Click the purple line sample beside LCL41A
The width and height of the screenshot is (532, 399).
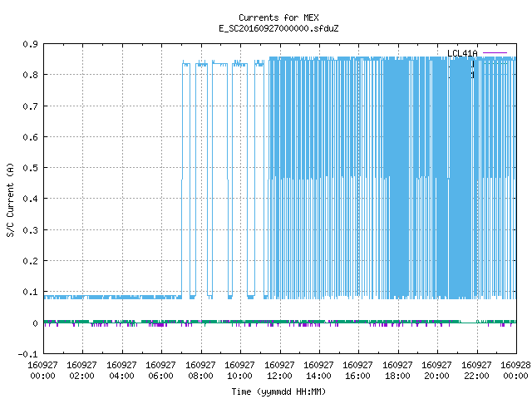pyautogui.click(x=495, y=53)
